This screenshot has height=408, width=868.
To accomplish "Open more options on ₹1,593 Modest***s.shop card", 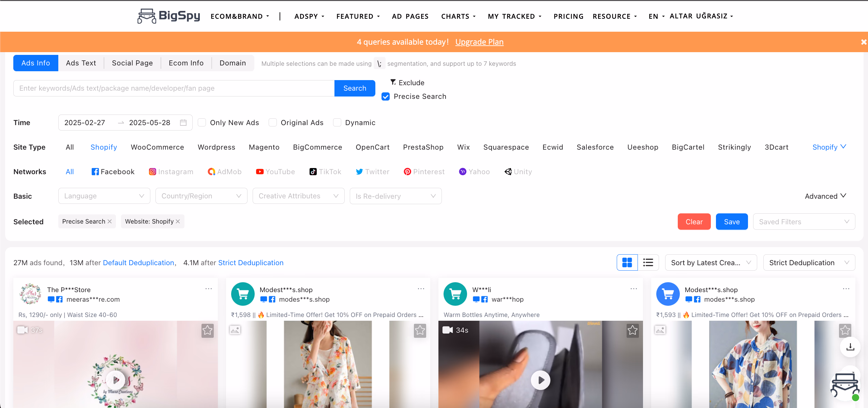I will [x=846, y=289].
